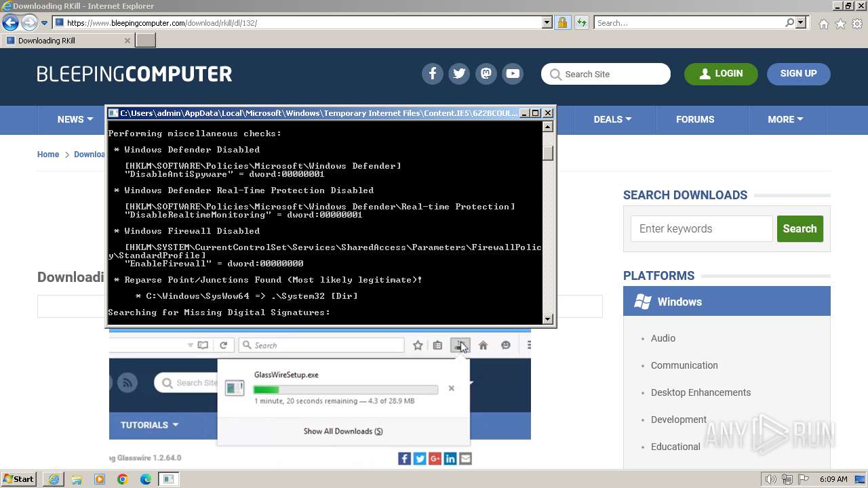The image size is (868, 488).
Task: Open IE search provider dropdown arrow
Action: [801, 23]
